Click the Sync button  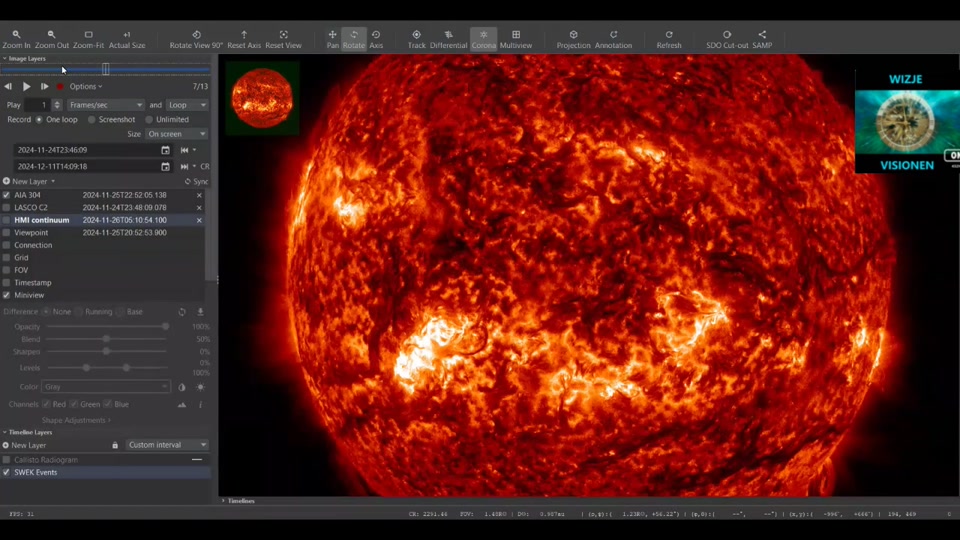coord(196,182)
